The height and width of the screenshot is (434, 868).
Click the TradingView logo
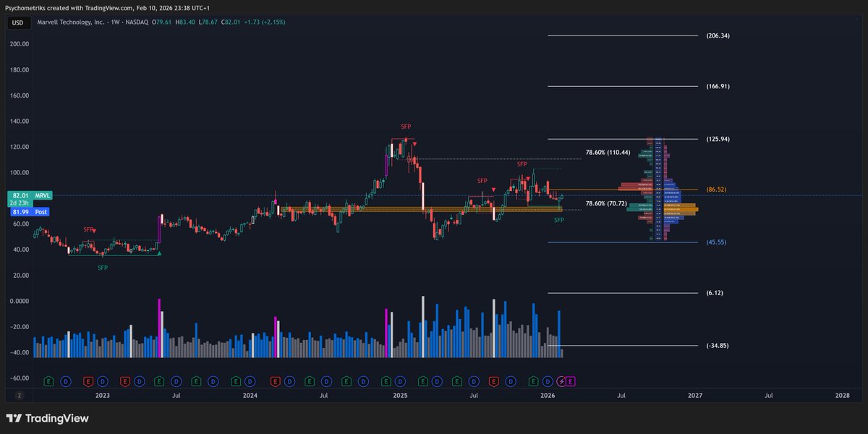(47, 418)
